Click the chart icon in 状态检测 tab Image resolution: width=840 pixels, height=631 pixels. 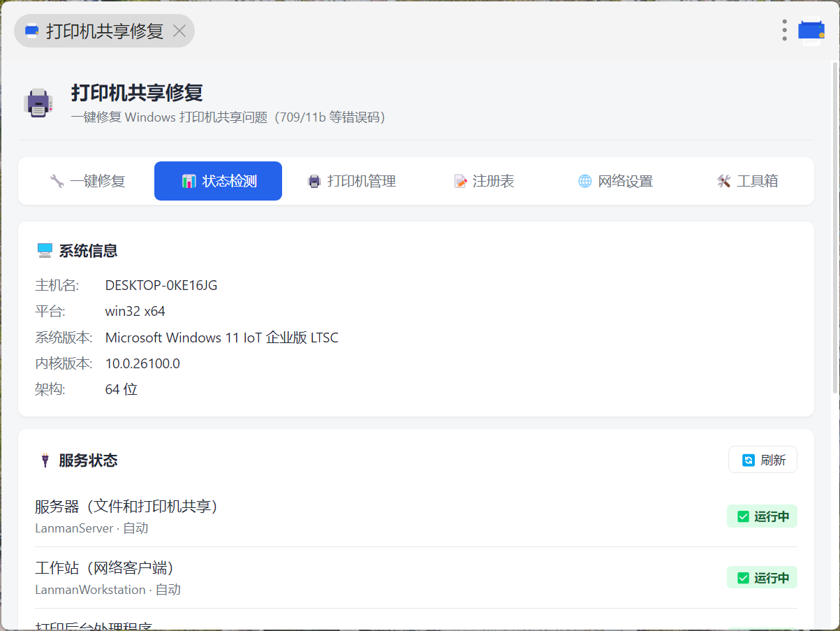click(189, 181)
